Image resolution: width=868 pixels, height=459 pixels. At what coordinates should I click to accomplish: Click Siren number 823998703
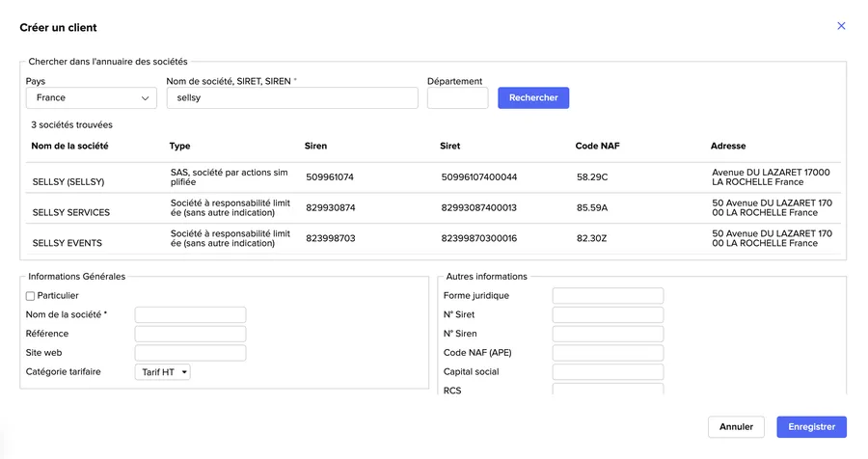(331, 238)
